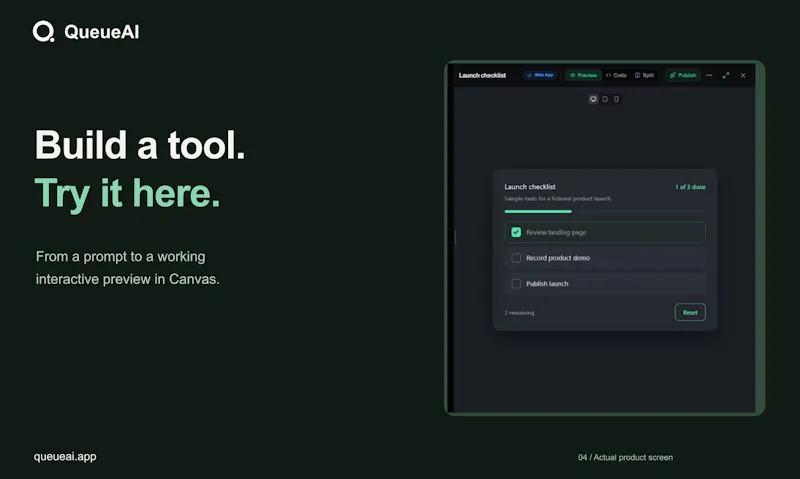Viewport: 800px width, 479px height.
Task: Click the 'Record product demo' task label
Action: coord(558,258)
